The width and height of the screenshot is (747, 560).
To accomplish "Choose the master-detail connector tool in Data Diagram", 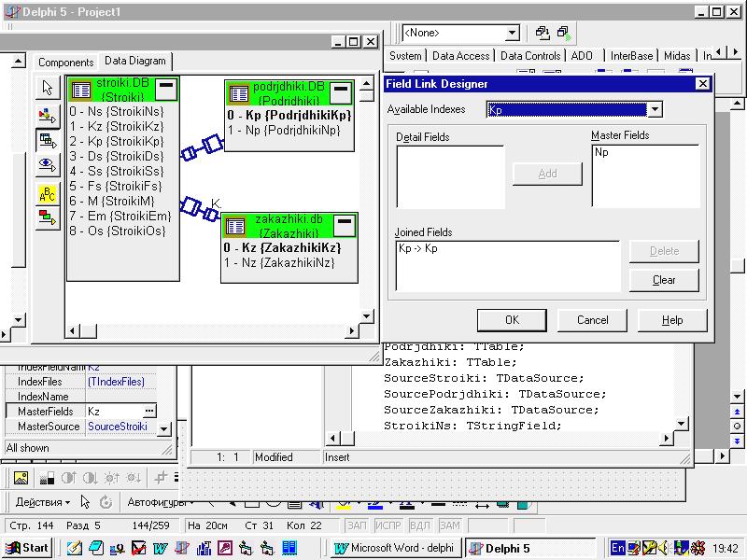I will pyautogui.click(x=48, y=140).
